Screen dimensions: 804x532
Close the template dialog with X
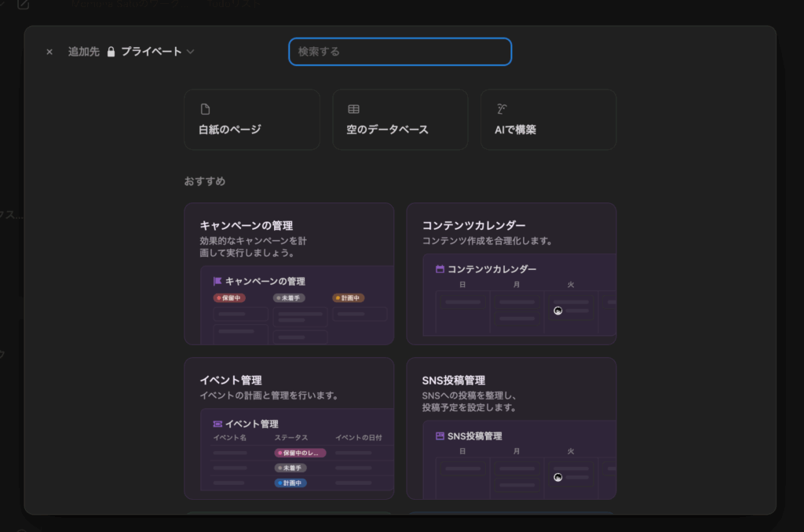coord(49,52)
